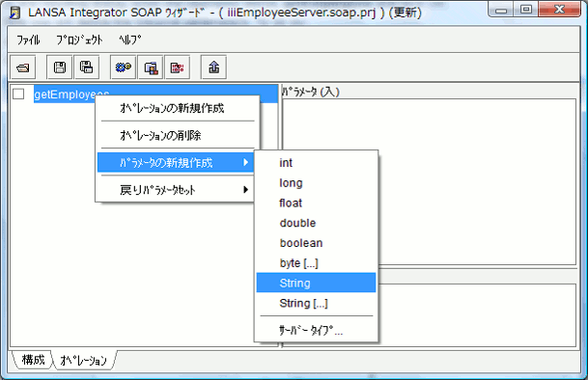Select float parameter type
The width and height of the screenshot is (588, 380).
pos(316,204)
